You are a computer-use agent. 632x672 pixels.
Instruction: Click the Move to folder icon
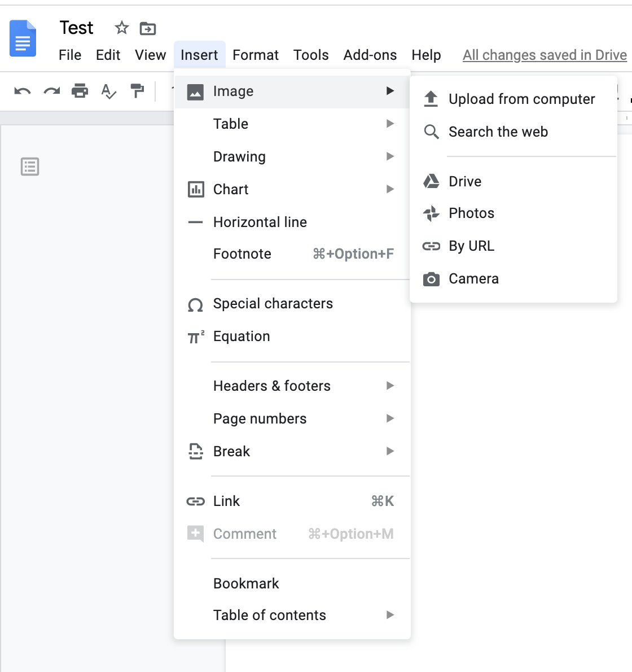click(148, 28)
